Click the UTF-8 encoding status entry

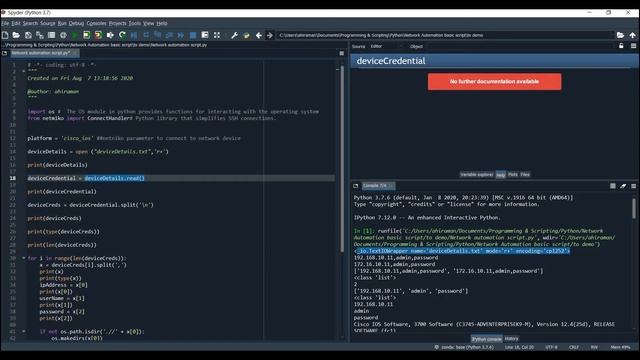(x=551, y=347)
